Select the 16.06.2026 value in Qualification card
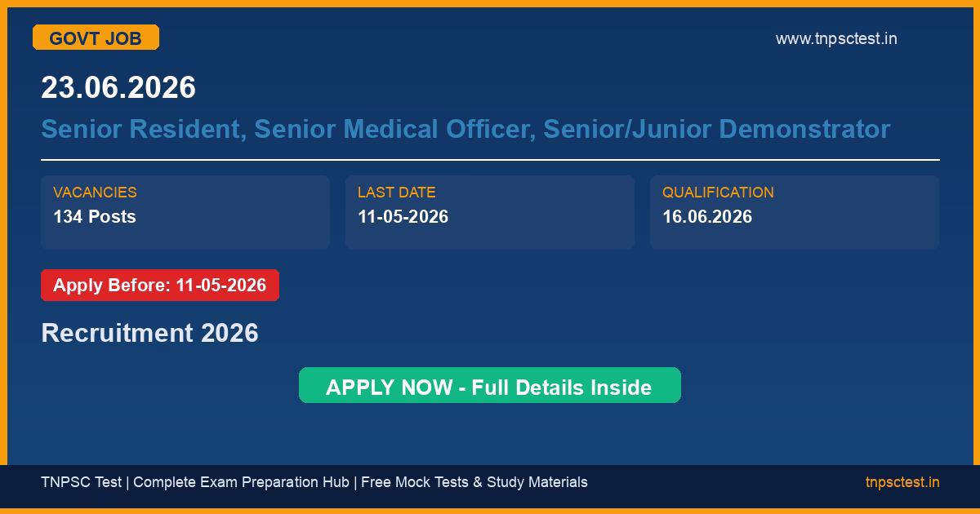This screenshot has height=514, width=980. pyautogui.click(x=707, y=217)
